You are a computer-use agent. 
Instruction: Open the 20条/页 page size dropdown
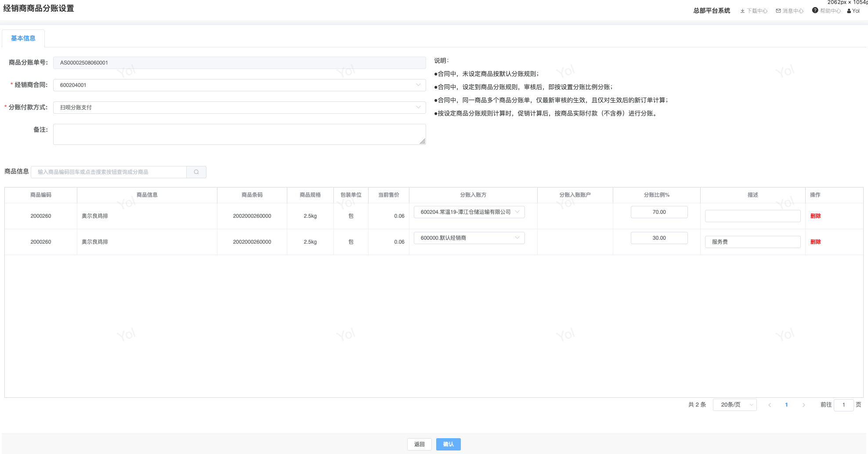coord(735,405)
